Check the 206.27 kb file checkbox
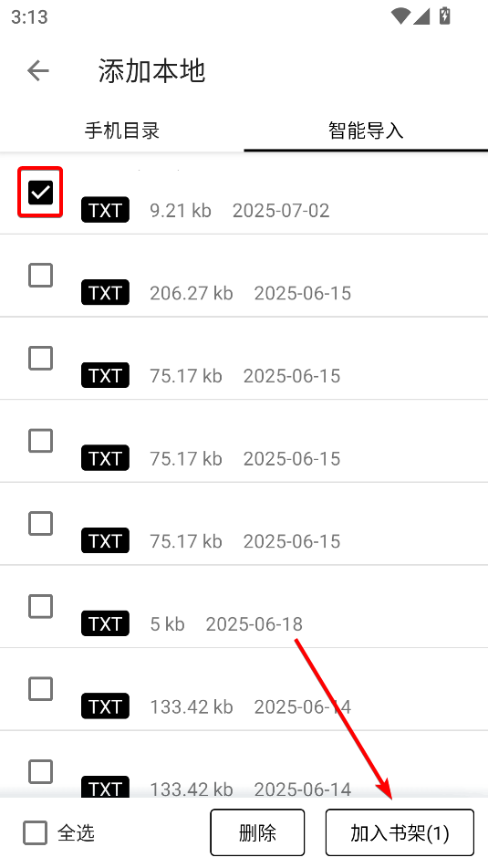Image resolution: width=488 pixels, height=868 pixels. click(40, 275)
